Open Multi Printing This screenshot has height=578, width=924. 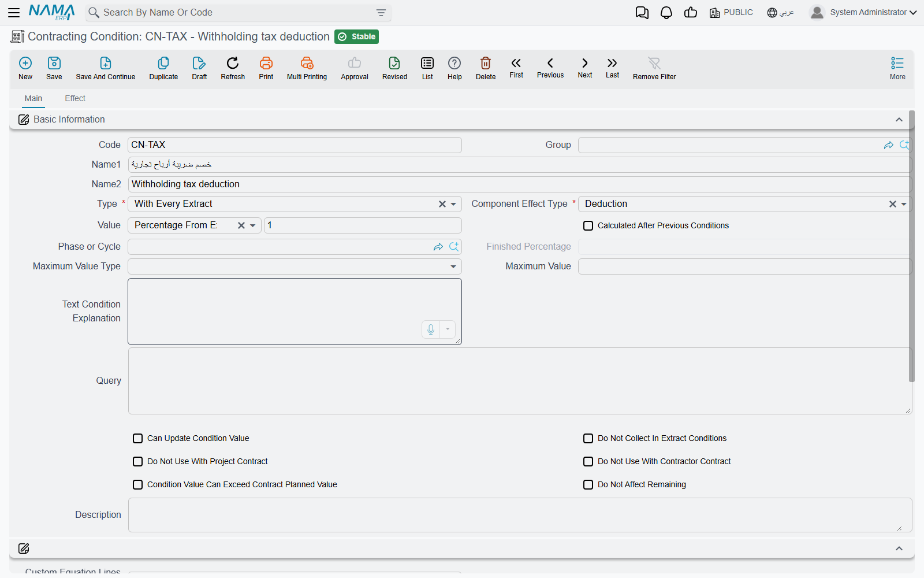point(307,63)
